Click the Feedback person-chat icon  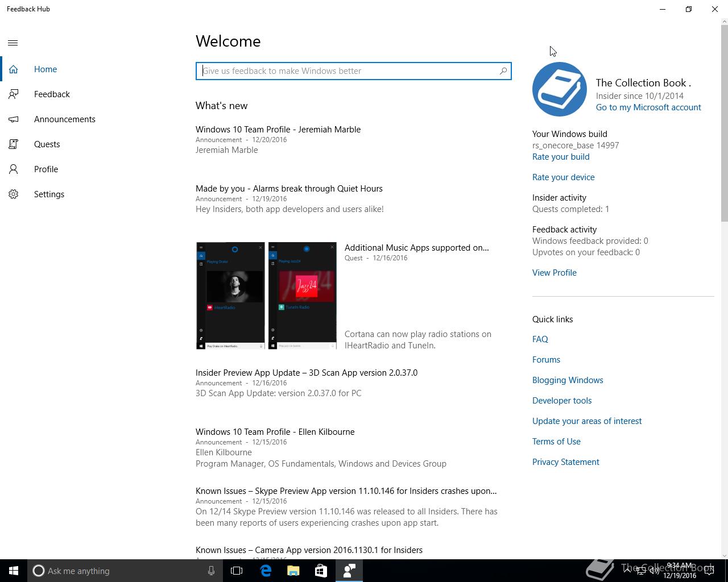click(13, 94)
